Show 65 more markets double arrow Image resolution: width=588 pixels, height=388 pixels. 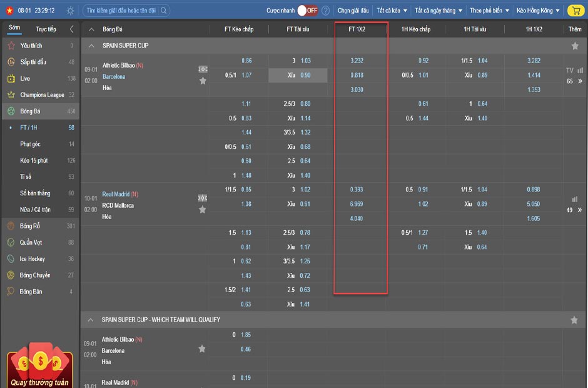(580, 81)
